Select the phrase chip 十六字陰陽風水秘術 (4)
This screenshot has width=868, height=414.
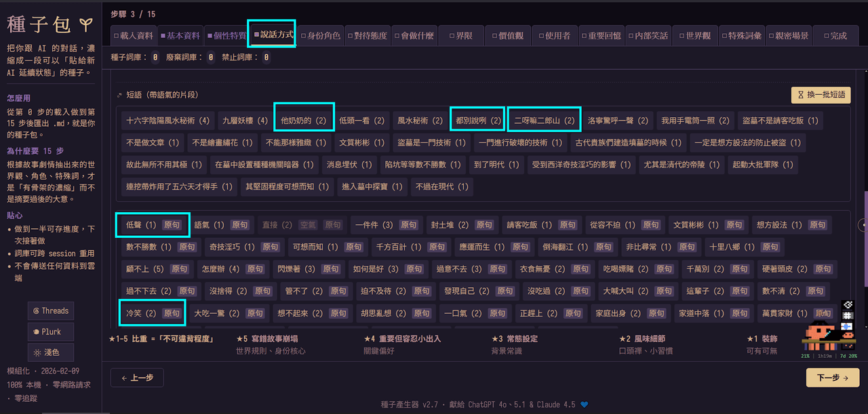point(168,121)
